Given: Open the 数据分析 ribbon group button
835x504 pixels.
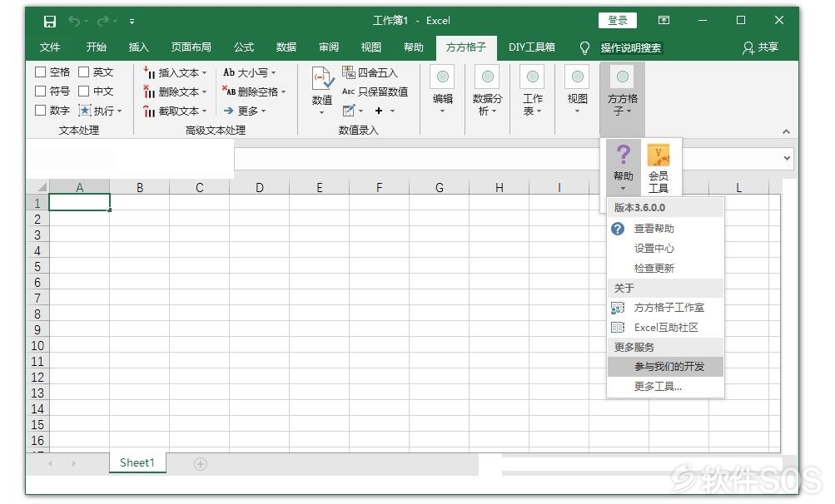Looking at the screenshot, I should click(x=487, y=90).
